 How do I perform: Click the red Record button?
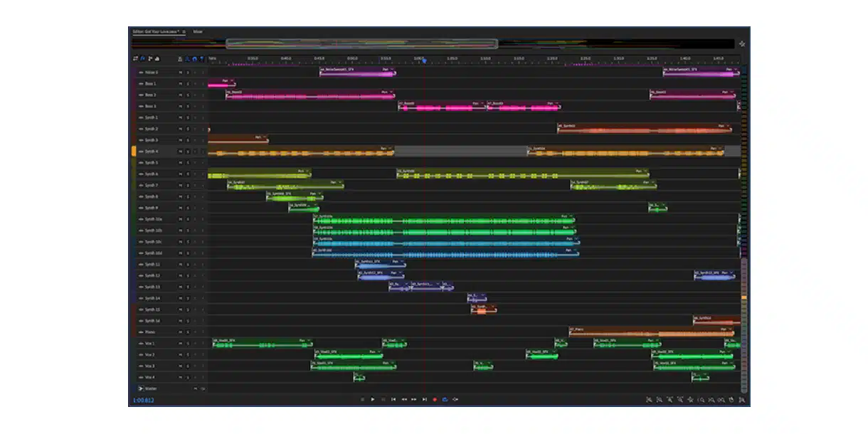coord(435,400)
